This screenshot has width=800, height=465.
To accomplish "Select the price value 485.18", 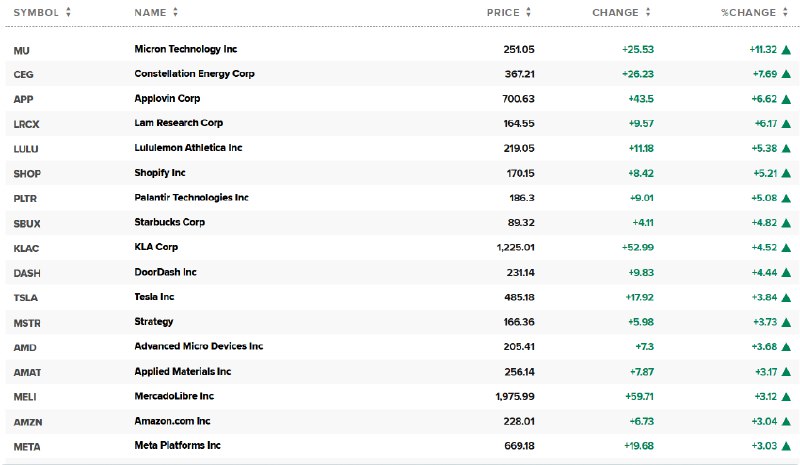I will [x=519, y=297].
